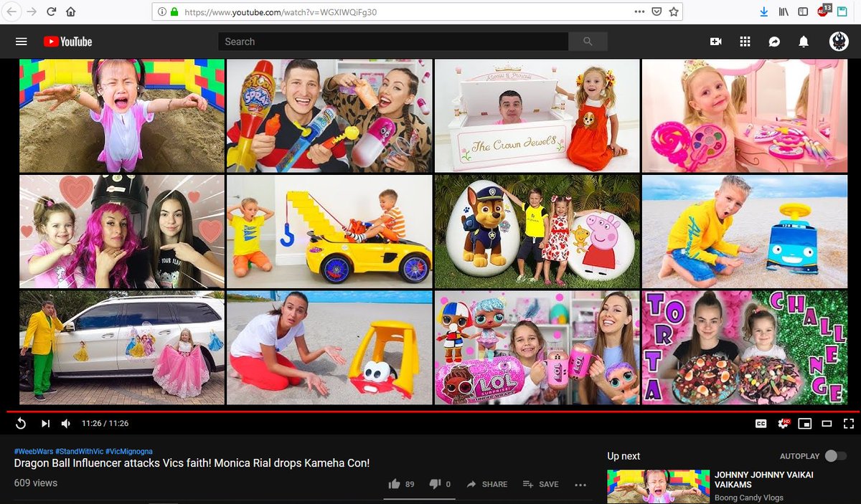Toggle Firefox sidebar view icon
Image resolution: width=861 pixels, height=504 pixels.
click(803, 11)
